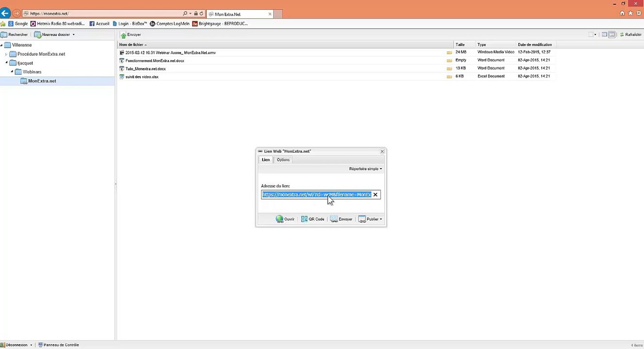Click the padlock security icon in address bar

(196, 14)
